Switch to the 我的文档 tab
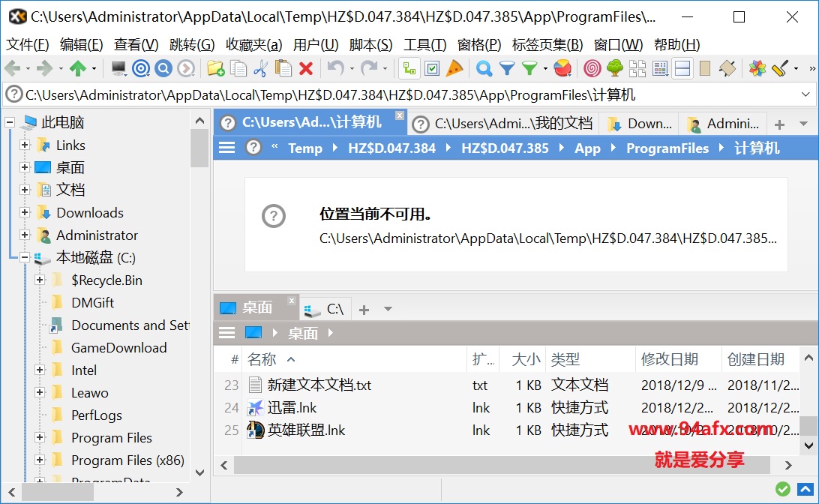819x504 pixels. (503, 124)
